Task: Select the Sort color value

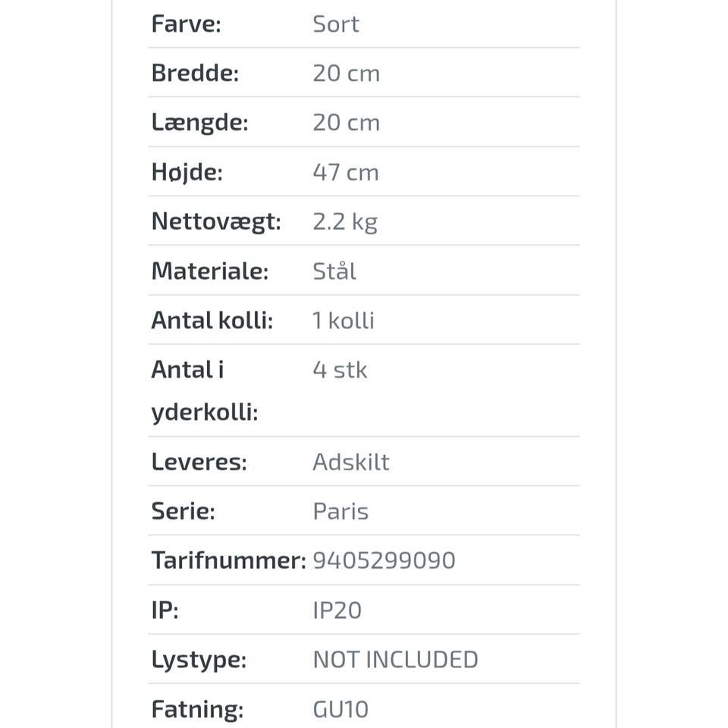Action: [x=336, y=24]
